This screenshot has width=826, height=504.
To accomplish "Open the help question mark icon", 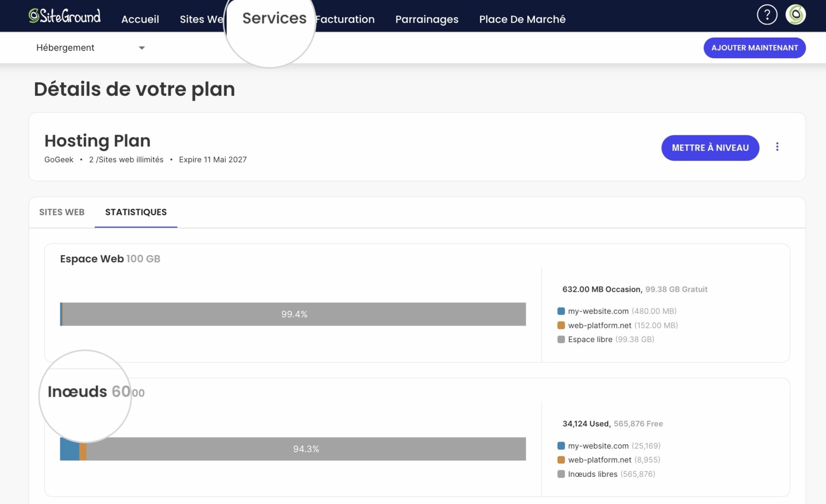I will point(767,15).
